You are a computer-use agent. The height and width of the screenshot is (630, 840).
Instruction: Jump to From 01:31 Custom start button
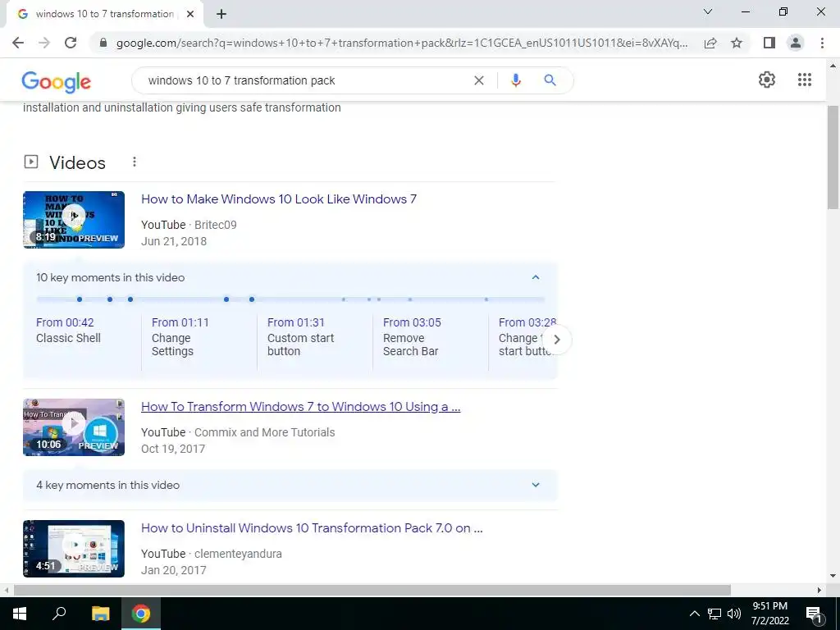click(x=300, y=337)
